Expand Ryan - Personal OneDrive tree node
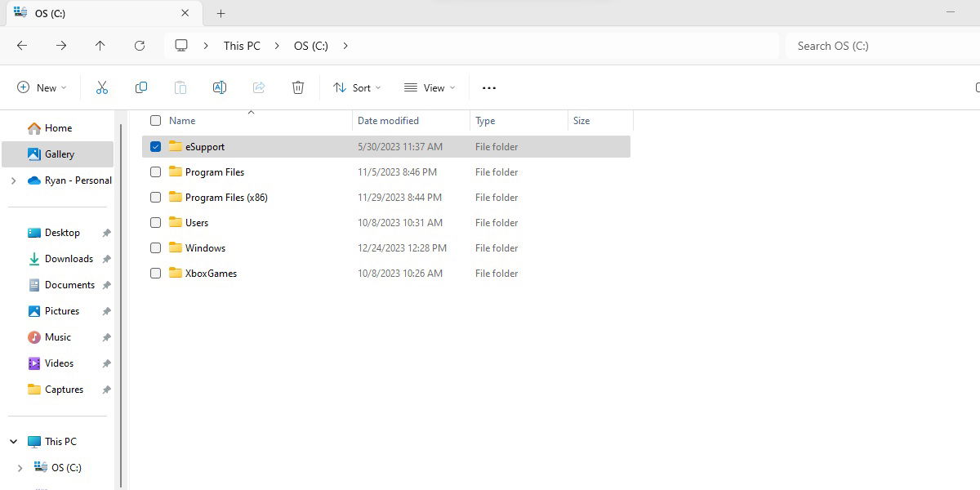The height and width of the screenshot is (490, 980). pyautogui.click(x=13, y=180)
